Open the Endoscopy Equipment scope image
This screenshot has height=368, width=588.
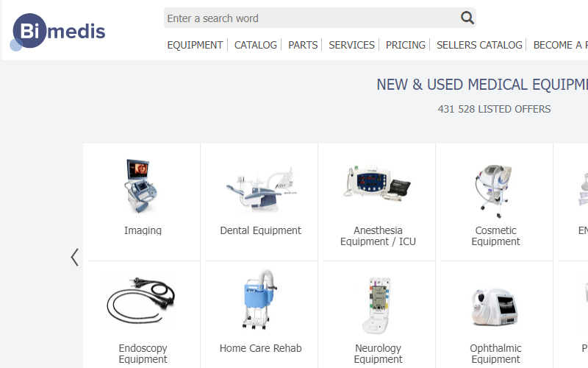[x=141, y=301]
